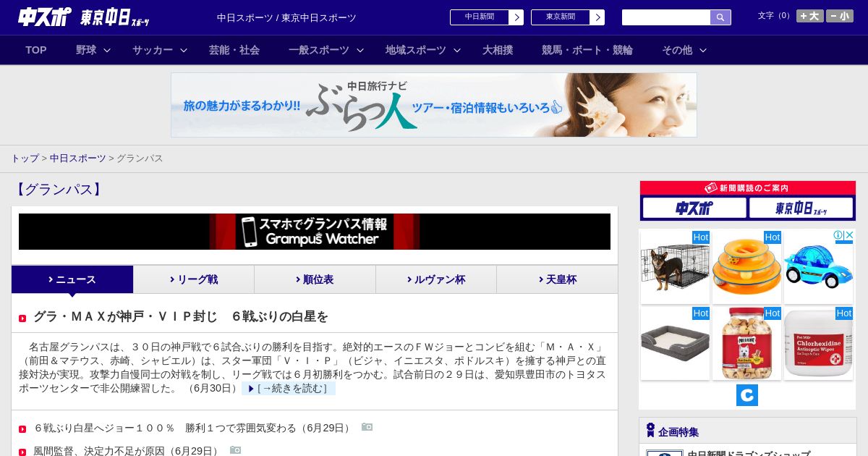
Task: Click camera icon beside 風間監督 article
Action: click(x=235, y=450)
